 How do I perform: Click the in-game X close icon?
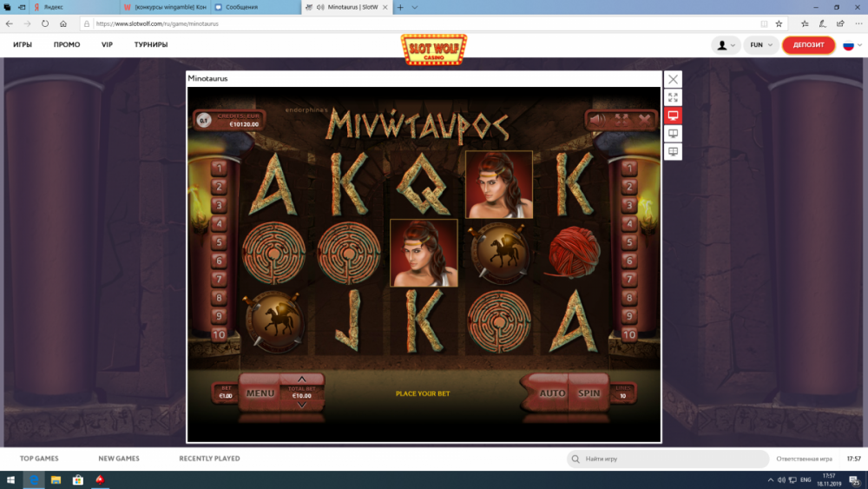click(644, 119)
